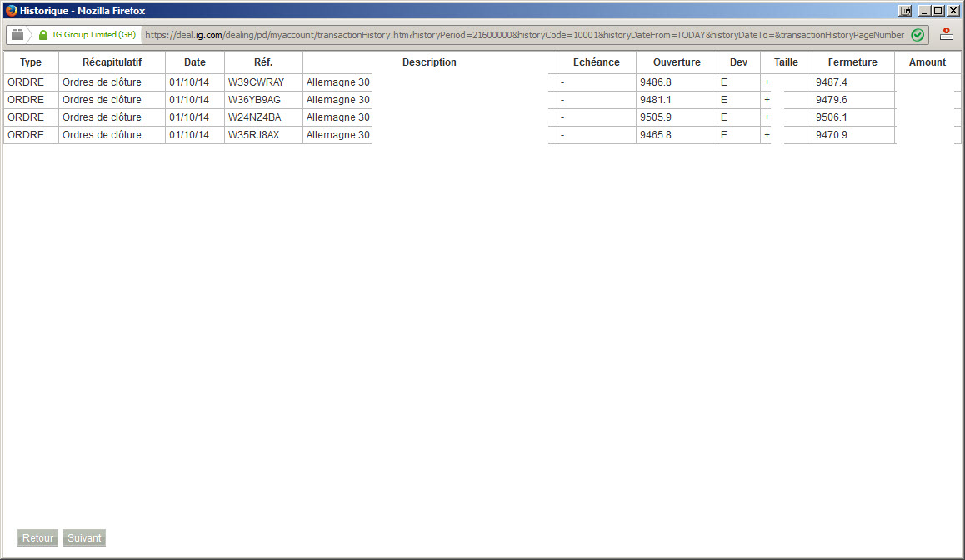Click closing price 9470.9

click(x=832, y=135)
